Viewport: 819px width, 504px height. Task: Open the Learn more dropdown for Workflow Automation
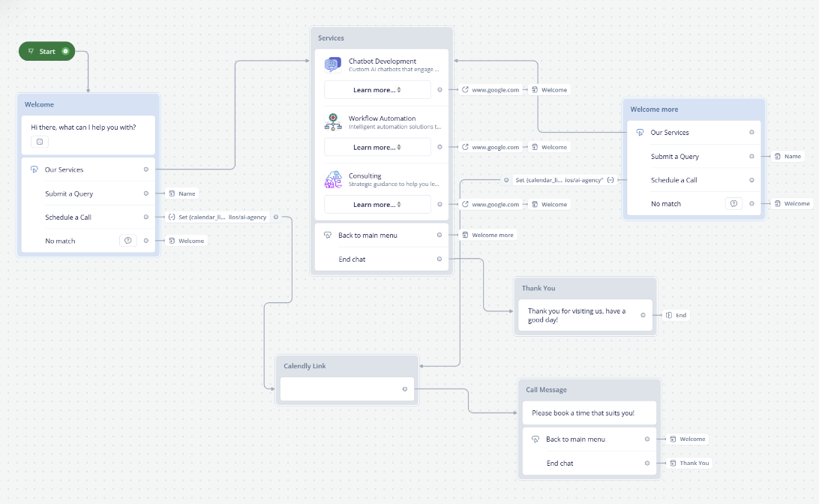[x=377, y=146]
